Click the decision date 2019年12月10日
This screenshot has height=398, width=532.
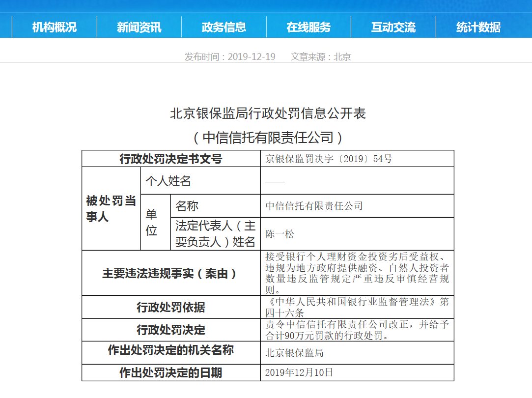[x=299, y=372]
